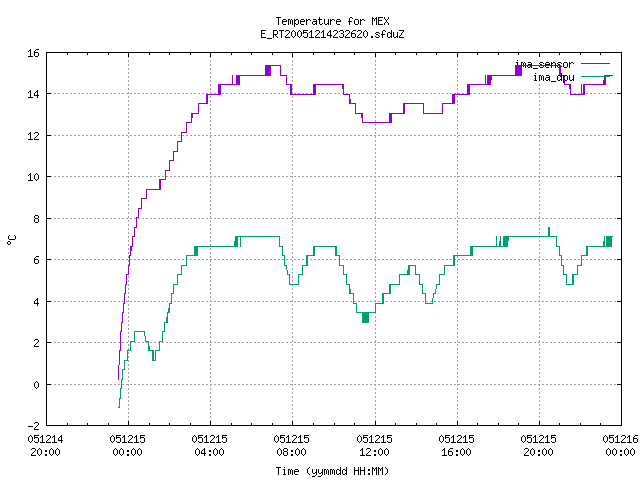Click the green ima_dpu legend line sample
The width and height of the screenshot is (640, 480).
click(596, 76)
